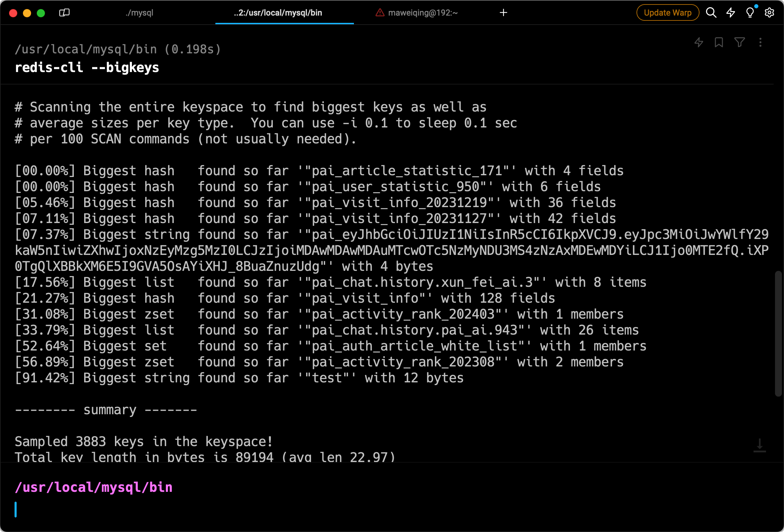Click the redis-cli --bigkeys command text
The image size is (784, 532).
[x=87, y=68]
